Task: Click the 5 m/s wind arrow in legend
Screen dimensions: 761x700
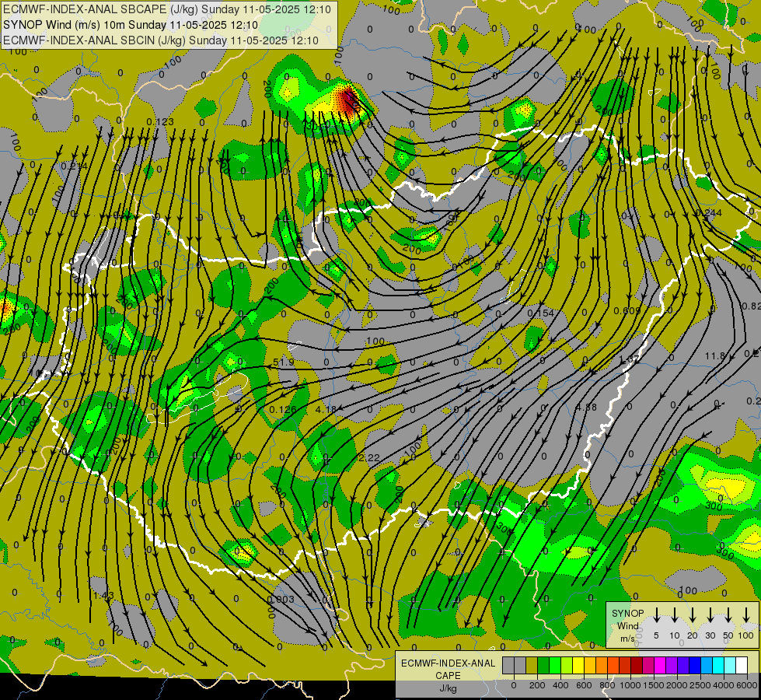Action: tap(656, 615)
